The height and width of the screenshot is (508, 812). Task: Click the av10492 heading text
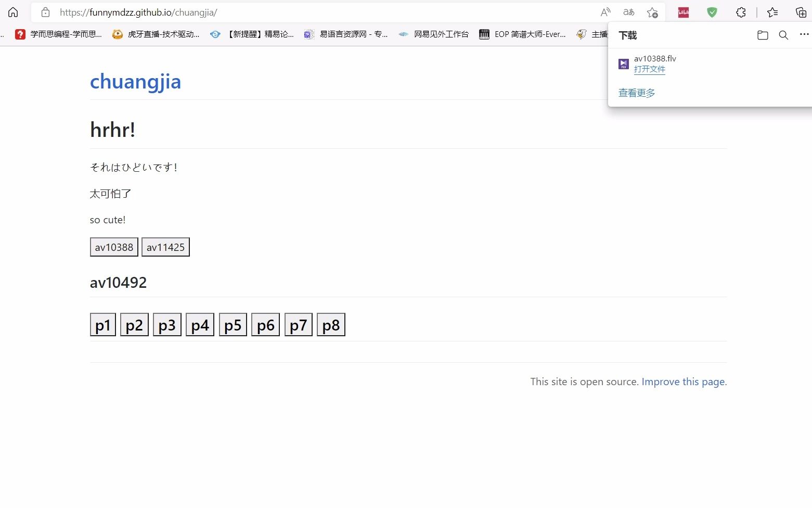(118, 283)
